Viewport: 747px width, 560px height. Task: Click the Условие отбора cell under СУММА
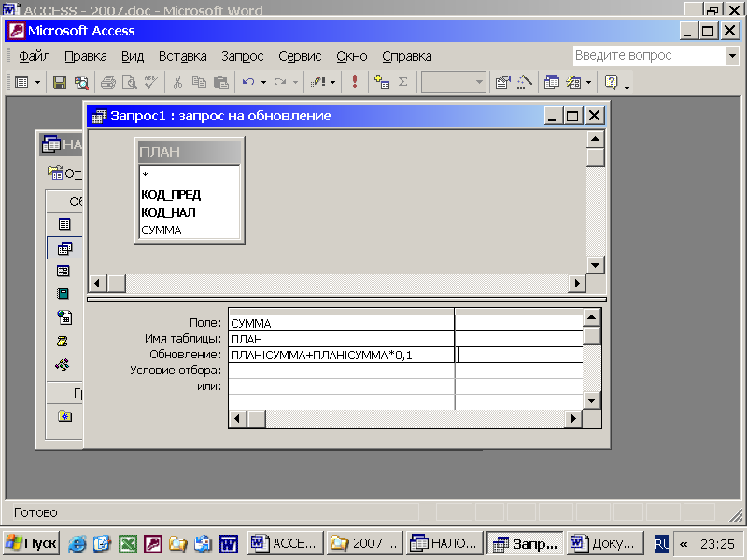point(341,371)
